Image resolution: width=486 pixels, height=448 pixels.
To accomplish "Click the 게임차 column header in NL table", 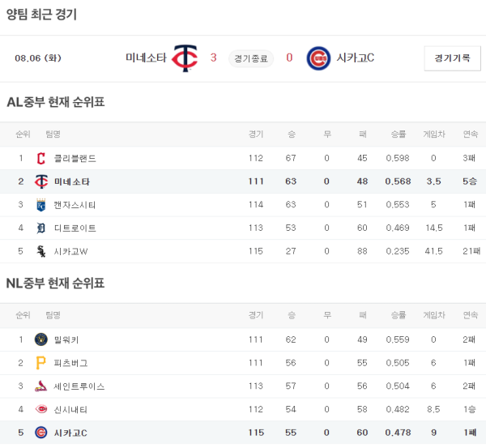I will click(433, 315).
